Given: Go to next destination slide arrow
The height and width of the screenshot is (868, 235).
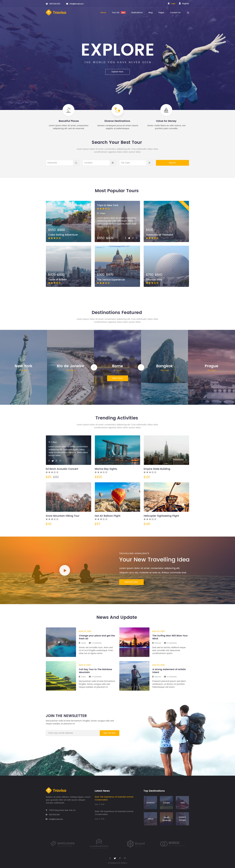Looking at the screenshot, I should pos(141,367).
